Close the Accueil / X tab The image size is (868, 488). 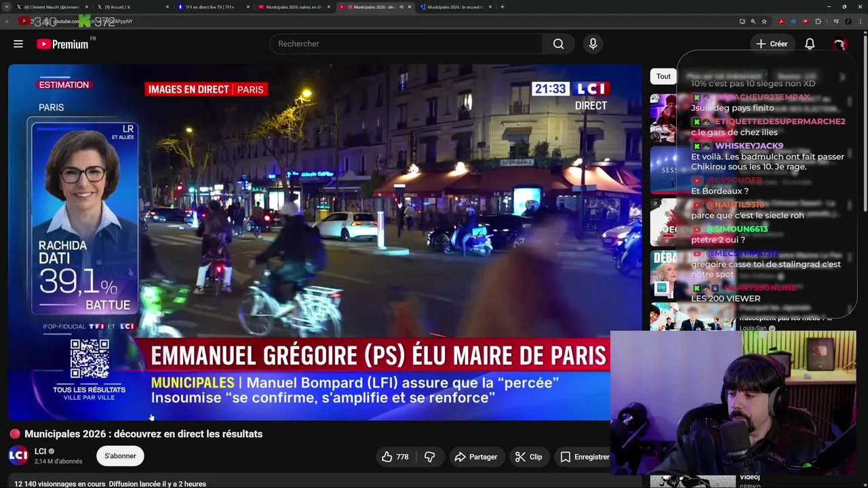tap(167, 7)
